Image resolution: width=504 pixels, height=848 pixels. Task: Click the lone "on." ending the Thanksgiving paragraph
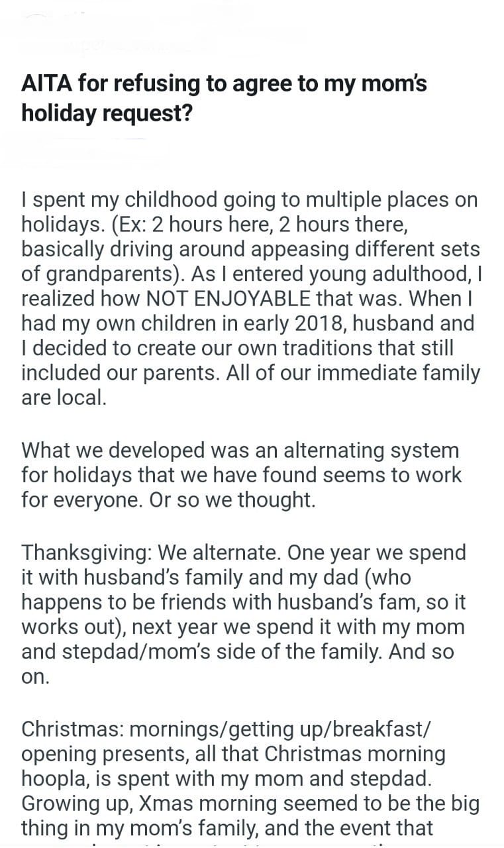tap(35, 676)
